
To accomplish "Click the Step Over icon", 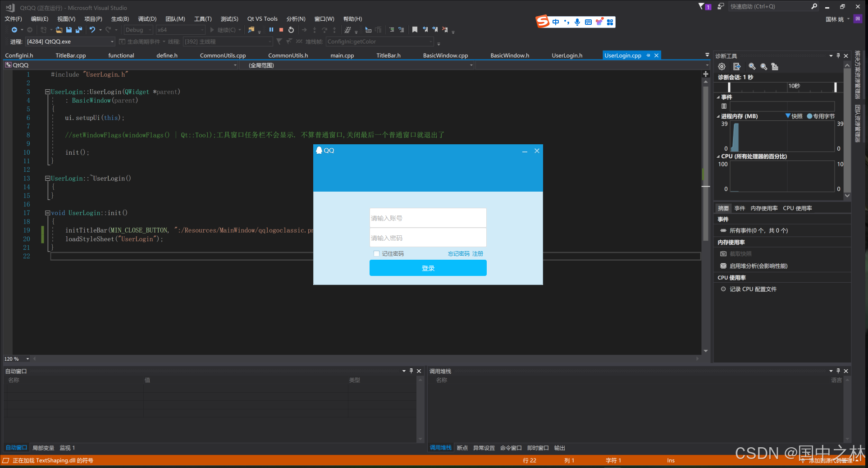I will pos(324,30).
